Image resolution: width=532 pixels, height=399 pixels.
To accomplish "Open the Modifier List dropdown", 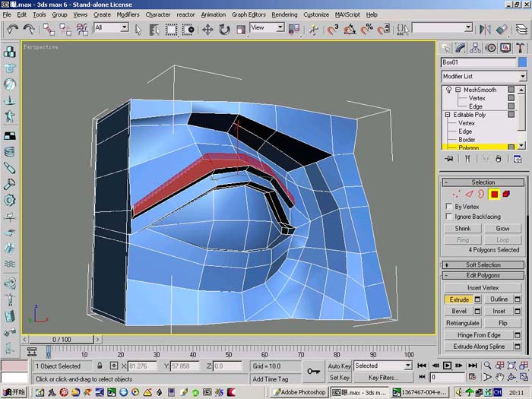I will click(x=484, y=76).
